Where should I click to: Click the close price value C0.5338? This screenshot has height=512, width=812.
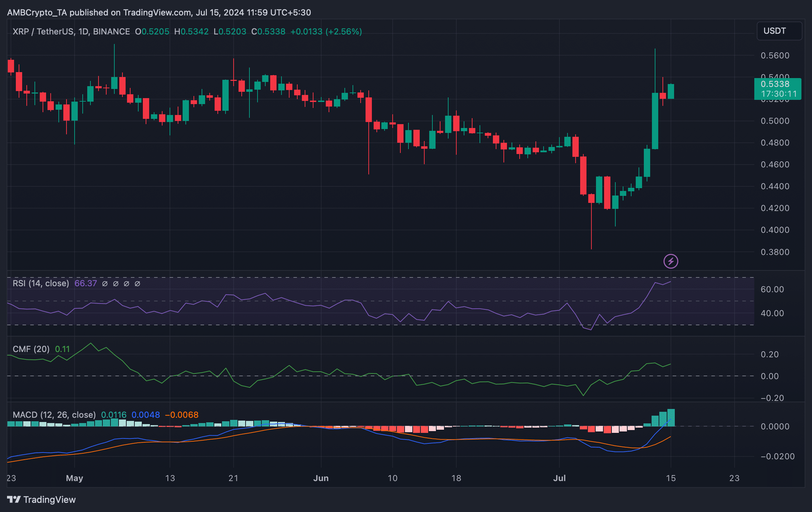point(268,32)
